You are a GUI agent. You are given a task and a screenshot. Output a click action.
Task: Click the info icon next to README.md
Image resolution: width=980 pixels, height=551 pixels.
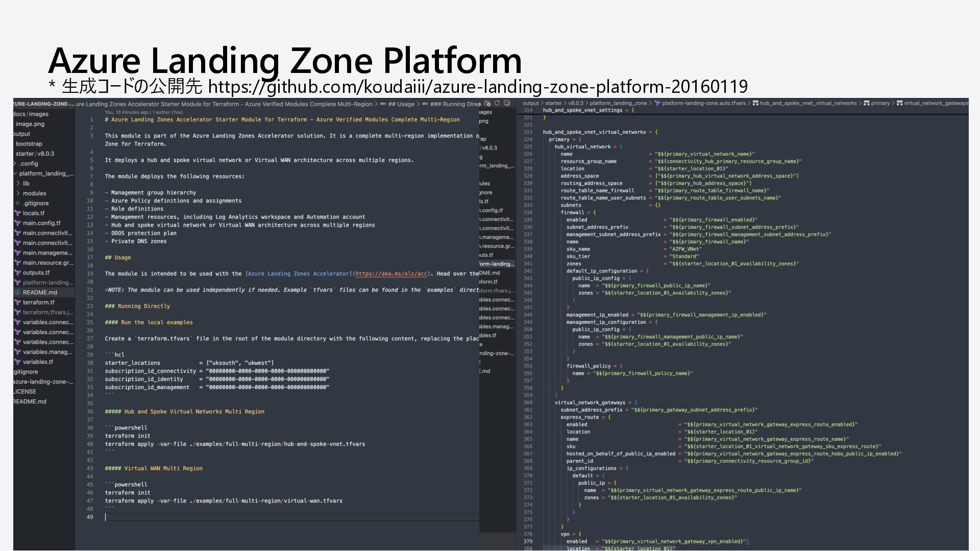(18, 292)
